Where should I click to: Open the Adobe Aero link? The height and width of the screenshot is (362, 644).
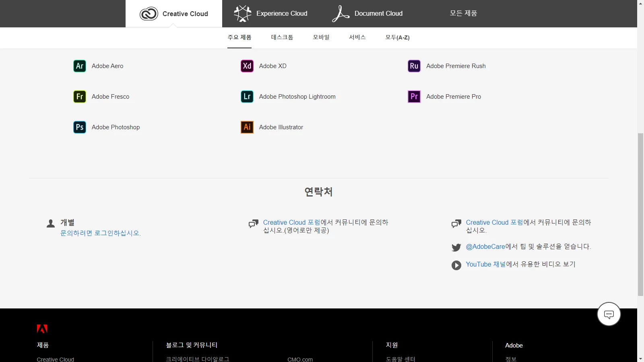pyautogui.click(x=107, y=66)
